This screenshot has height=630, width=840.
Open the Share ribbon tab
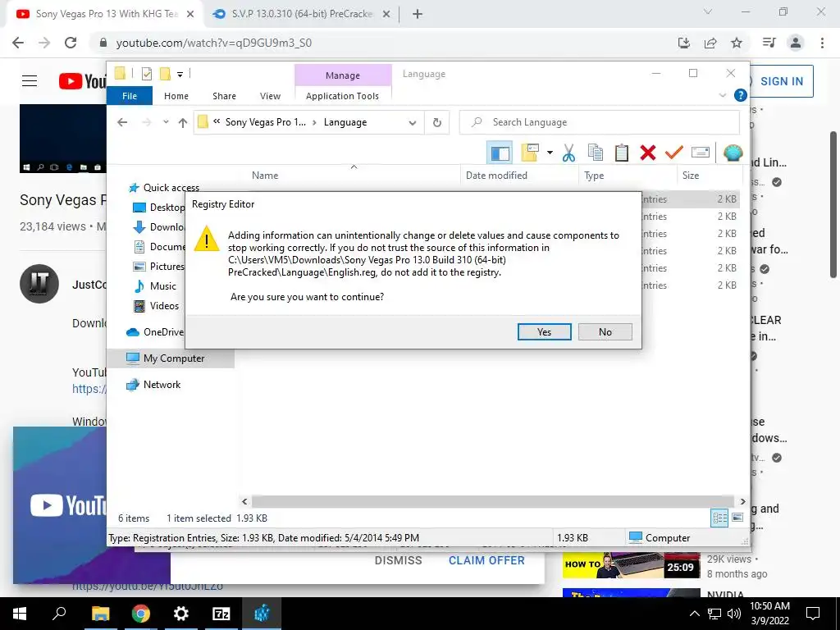point(224,96)
